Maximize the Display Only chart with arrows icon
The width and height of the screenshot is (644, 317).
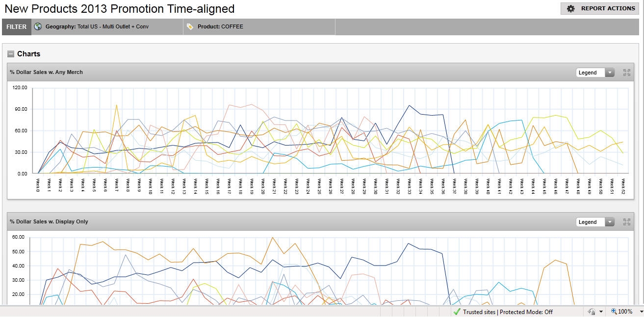click(626, 222)
